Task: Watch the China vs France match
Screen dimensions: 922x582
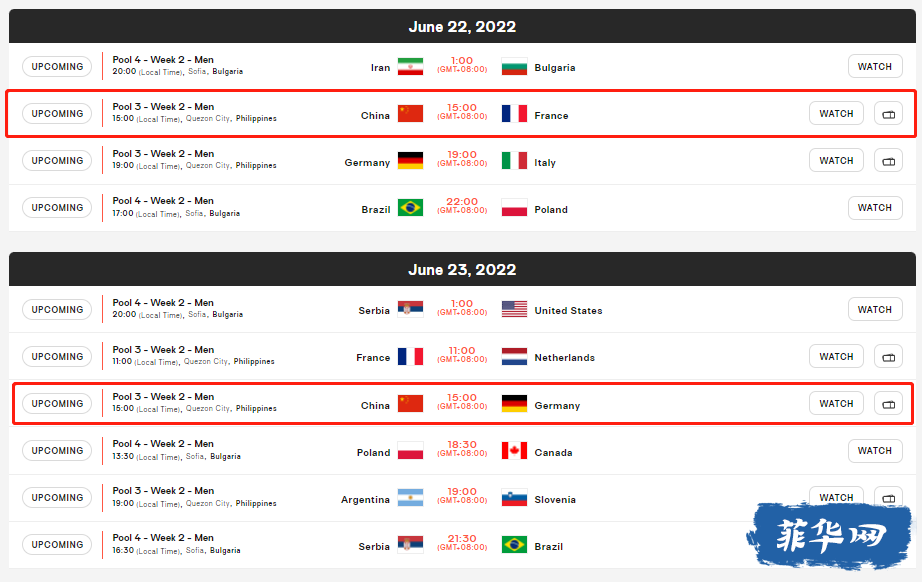Action: (x=836, y=113)
